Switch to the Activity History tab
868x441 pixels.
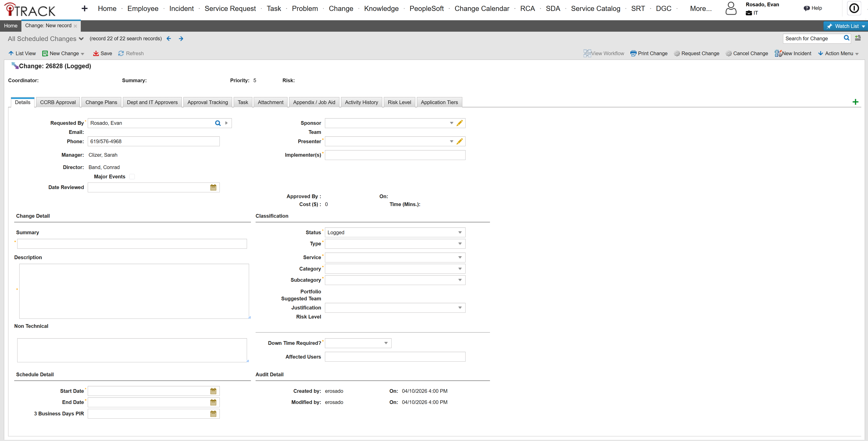361,102
